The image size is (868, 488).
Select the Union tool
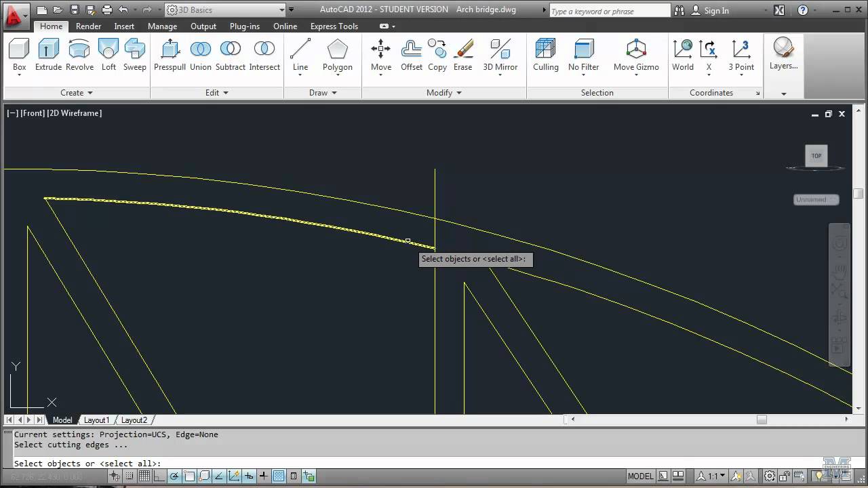coord(200,54)
